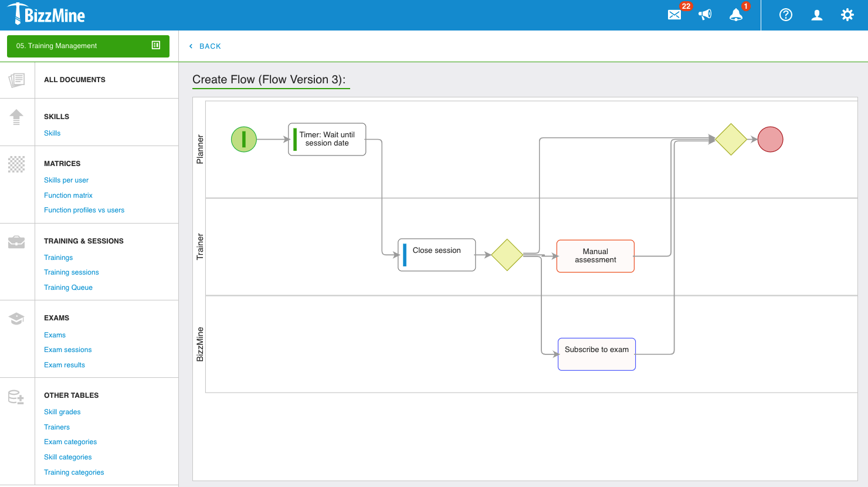Image resolution: width=868 pixels, height=487 pixels.
Task: Open the mail inbox envelope icon
Action: (x=674, y=15)
